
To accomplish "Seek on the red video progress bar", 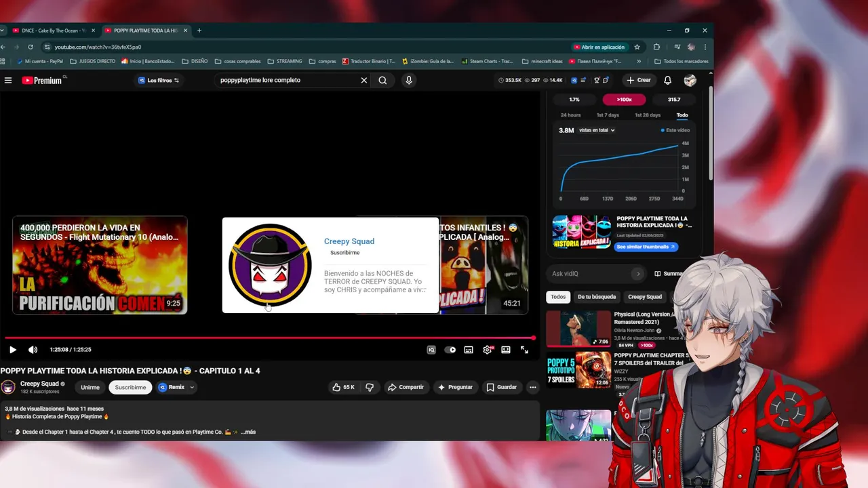I will 270,338.
